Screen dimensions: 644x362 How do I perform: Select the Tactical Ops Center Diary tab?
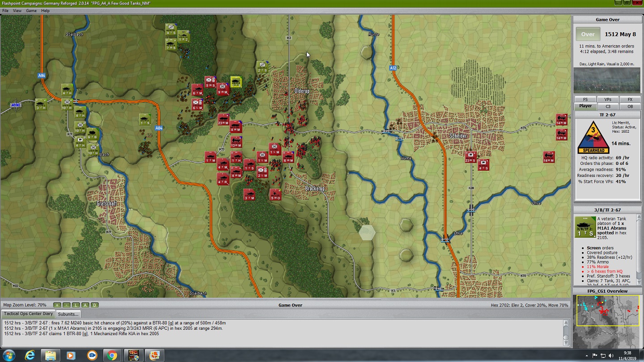click(28, 314)
